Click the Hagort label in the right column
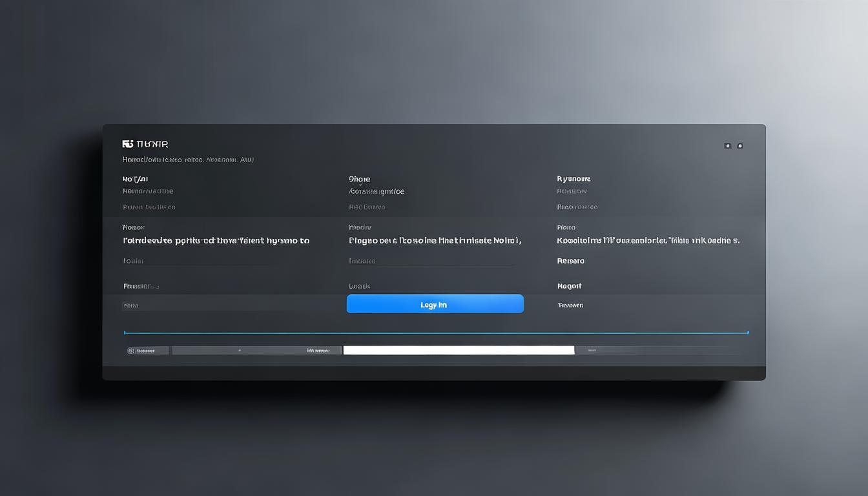 pyautogui.click(x=569, y=285)
